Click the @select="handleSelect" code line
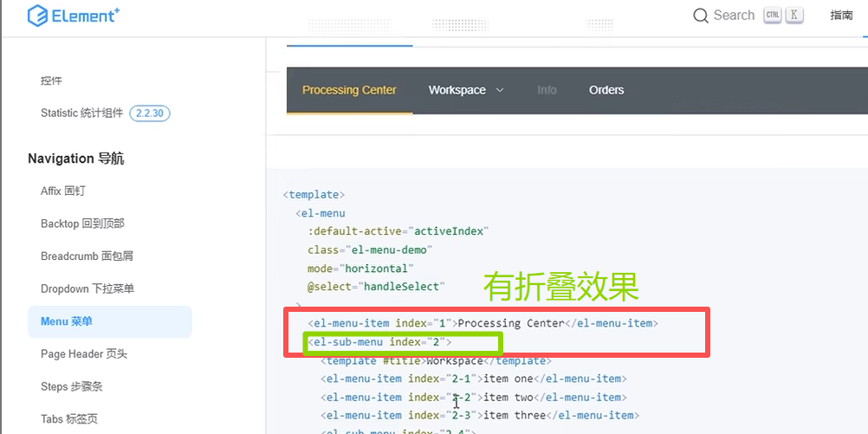868x434 pixels. point(377,287)
